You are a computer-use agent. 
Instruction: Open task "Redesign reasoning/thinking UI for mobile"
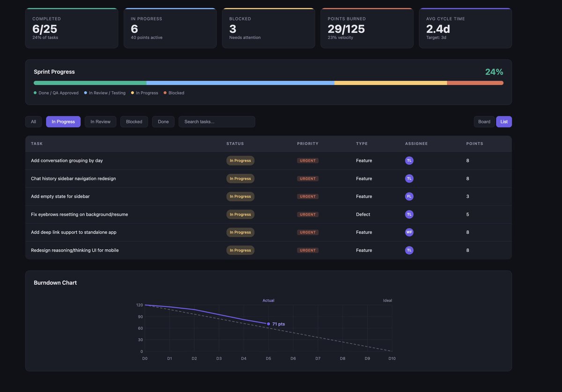coord(75,250)
